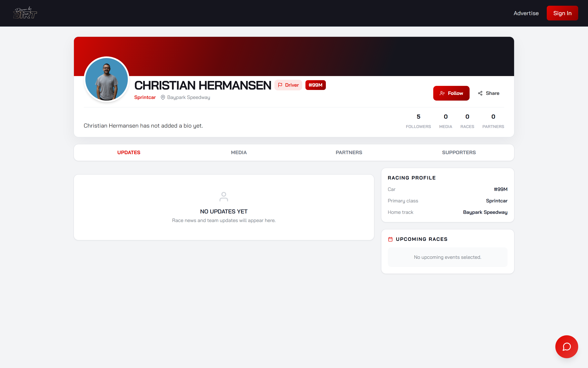Click the Advertise link in header
The height and width of the screenshot is (368, 588).
(526, 13)
